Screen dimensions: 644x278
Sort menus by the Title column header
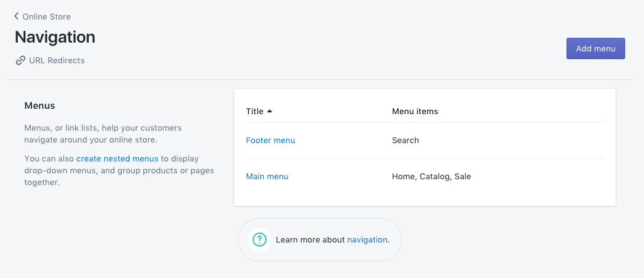coord(254,111)
